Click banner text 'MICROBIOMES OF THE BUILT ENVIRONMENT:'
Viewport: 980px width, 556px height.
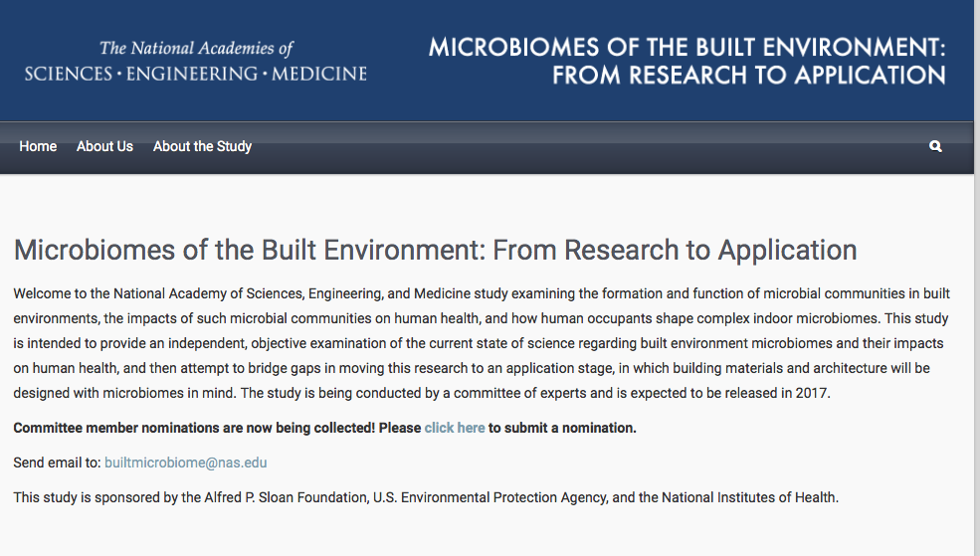click(x=686, y=48)
